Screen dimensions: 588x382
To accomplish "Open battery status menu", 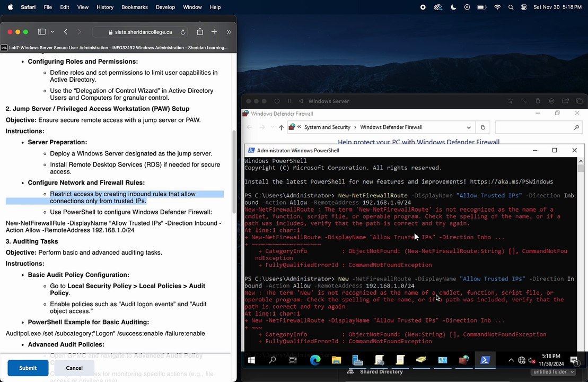I will pyautogui.click(x=481, y=7).
